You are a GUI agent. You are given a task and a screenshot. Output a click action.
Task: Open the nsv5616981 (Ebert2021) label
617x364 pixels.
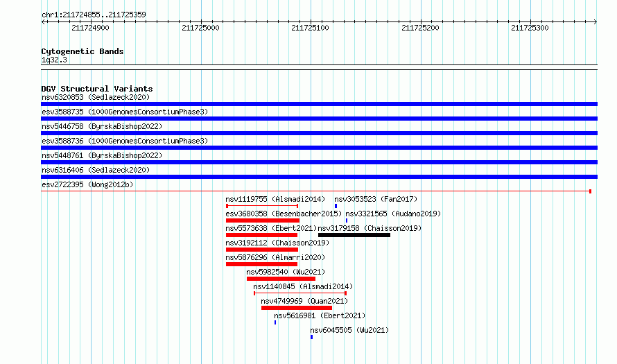[x=320, y=315]
